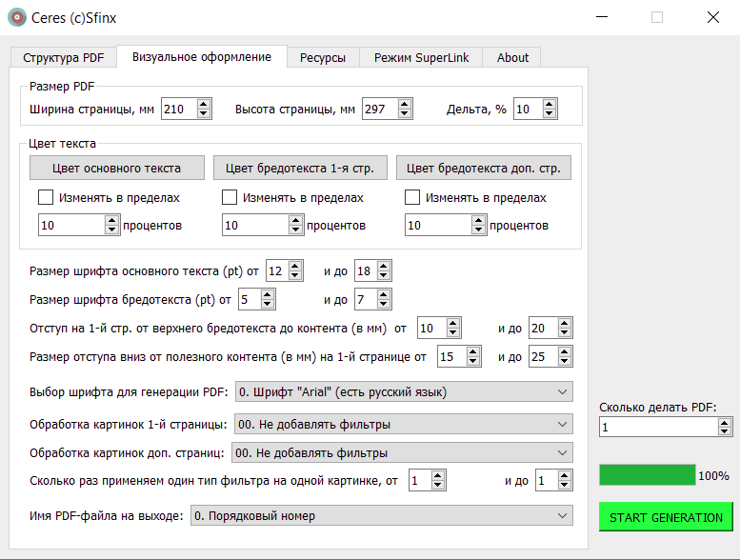Open the Выбор шрифта для генерации PDF dropdown
740x560 pixels.
[x=404, y=392]
